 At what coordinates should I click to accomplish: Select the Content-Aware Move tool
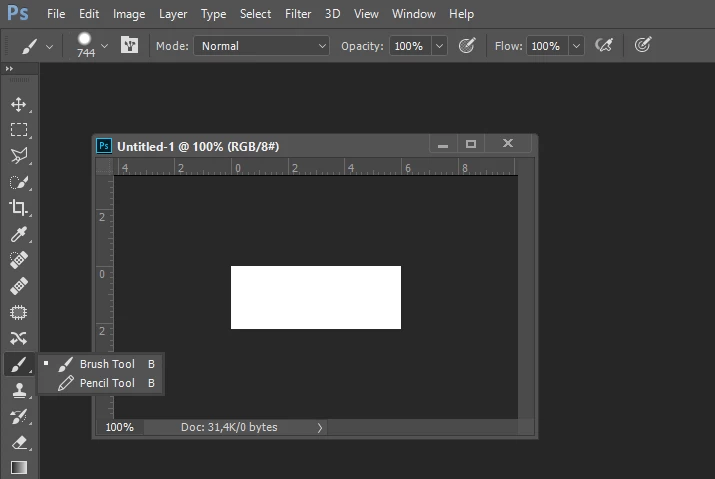(19, 338)
